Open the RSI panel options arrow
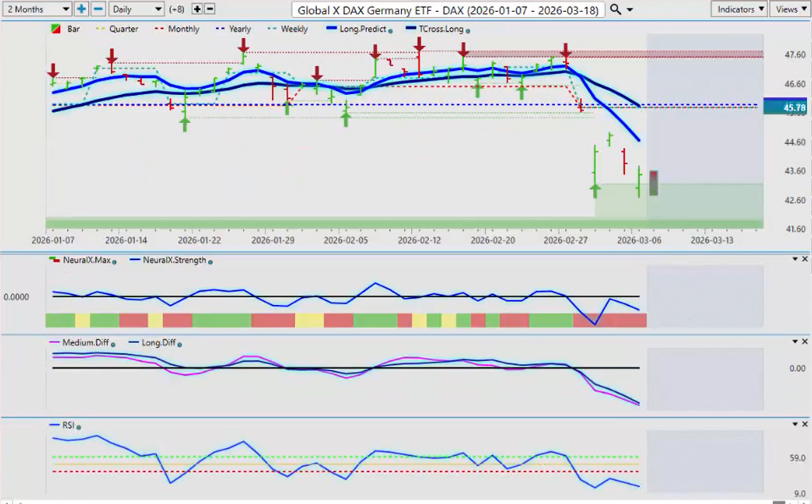This screenshot has width=812, height=504. pyautogui.click(x=795, y=424)
